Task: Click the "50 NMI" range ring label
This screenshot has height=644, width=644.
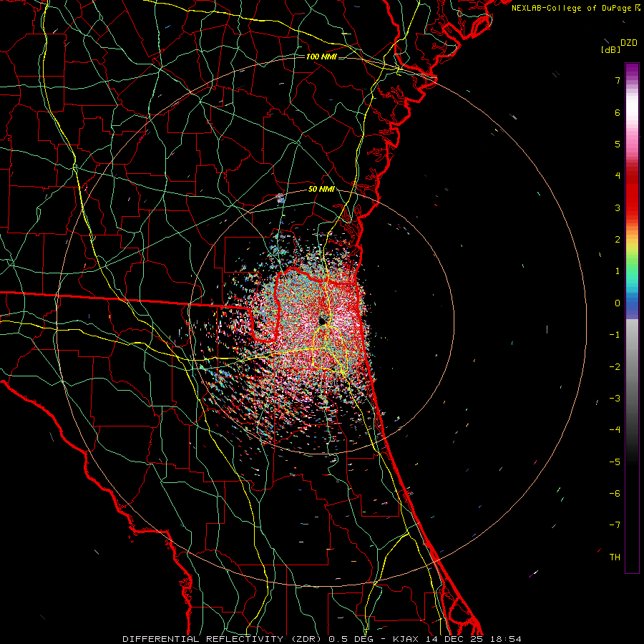Action: click(321, 190)
